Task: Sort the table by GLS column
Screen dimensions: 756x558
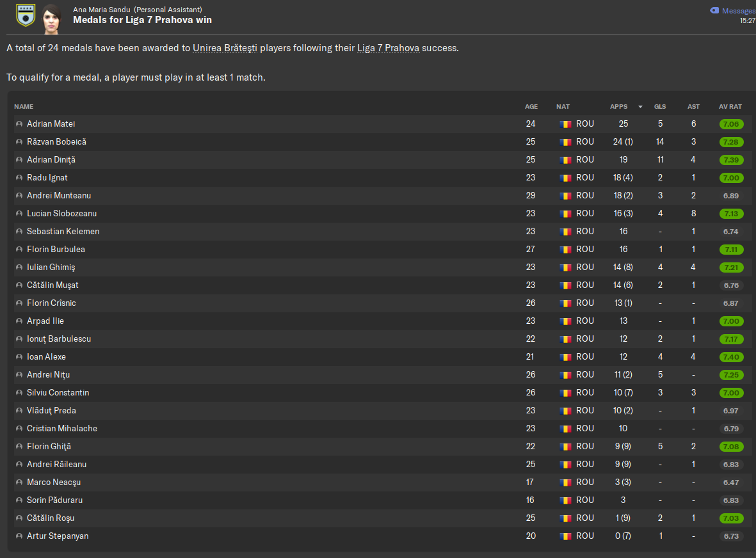Action: [660, 106]
